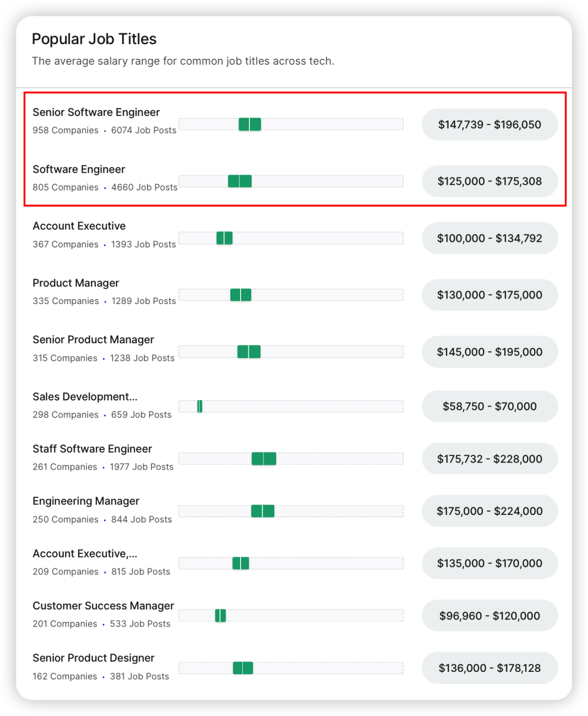The image size is (588, 716).
Task: Select the Account Executive job title
Action: (x=79, y=226)
